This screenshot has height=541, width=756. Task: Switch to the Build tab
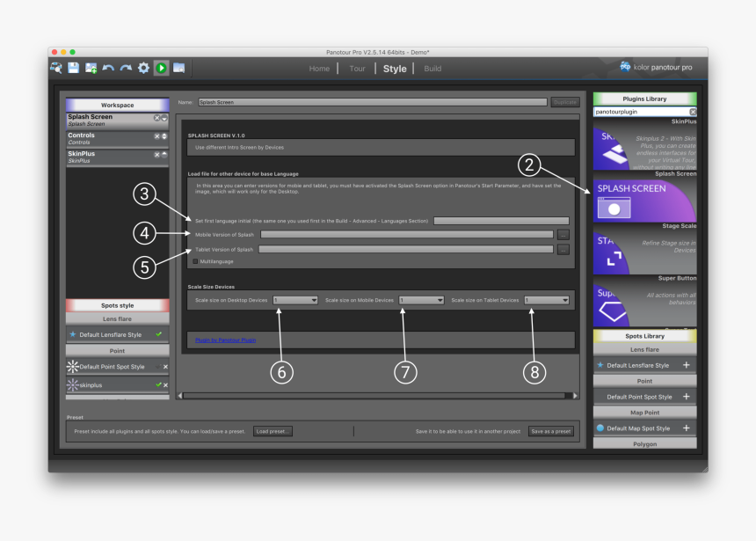(x=433, y=69)
